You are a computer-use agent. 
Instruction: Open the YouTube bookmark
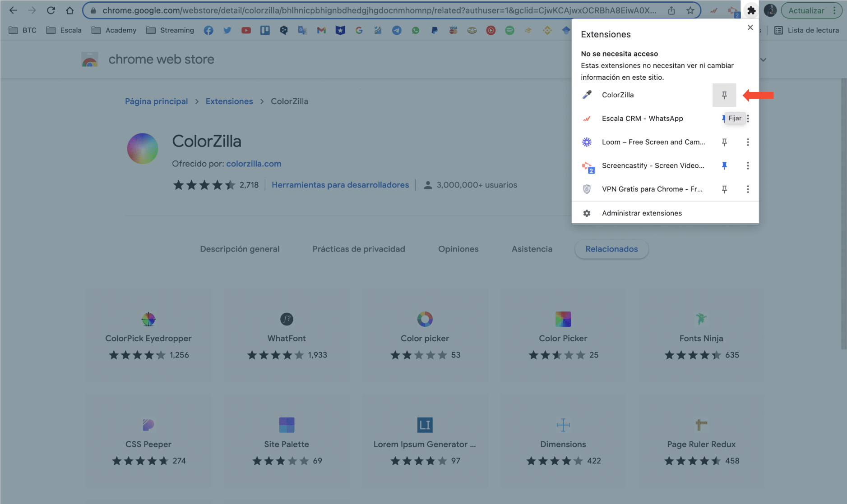coord(246,30)
